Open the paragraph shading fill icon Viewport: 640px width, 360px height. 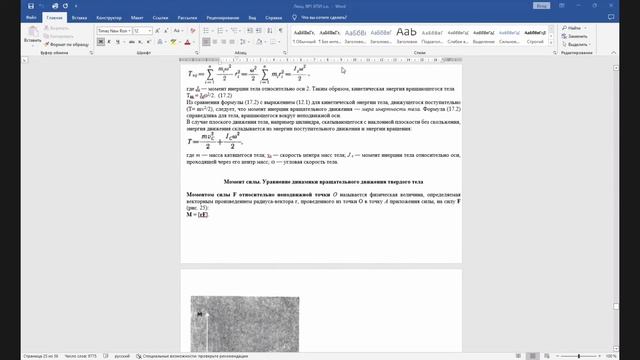(259, 42)
